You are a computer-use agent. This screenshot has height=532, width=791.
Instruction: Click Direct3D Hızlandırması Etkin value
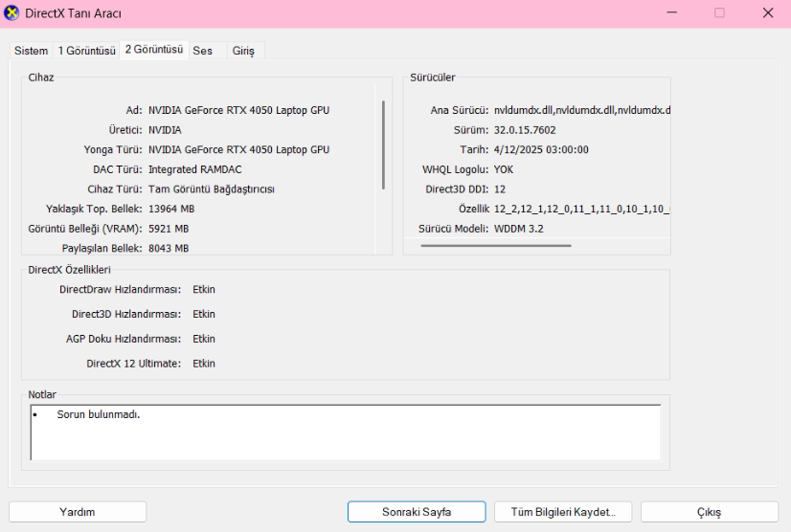click(x=204, y=314)
